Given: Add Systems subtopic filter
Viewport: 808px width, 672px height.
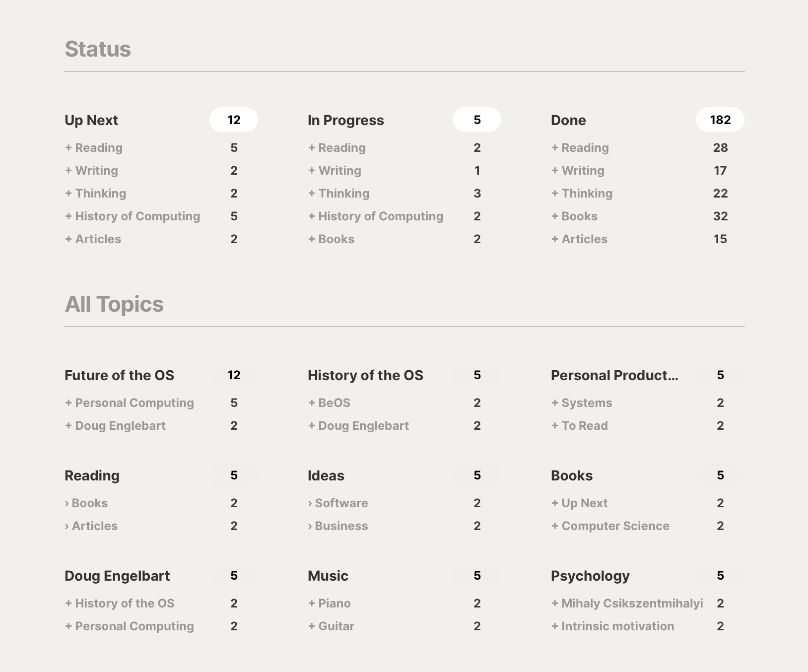Looking at the screenshot, I should [582, 403].
